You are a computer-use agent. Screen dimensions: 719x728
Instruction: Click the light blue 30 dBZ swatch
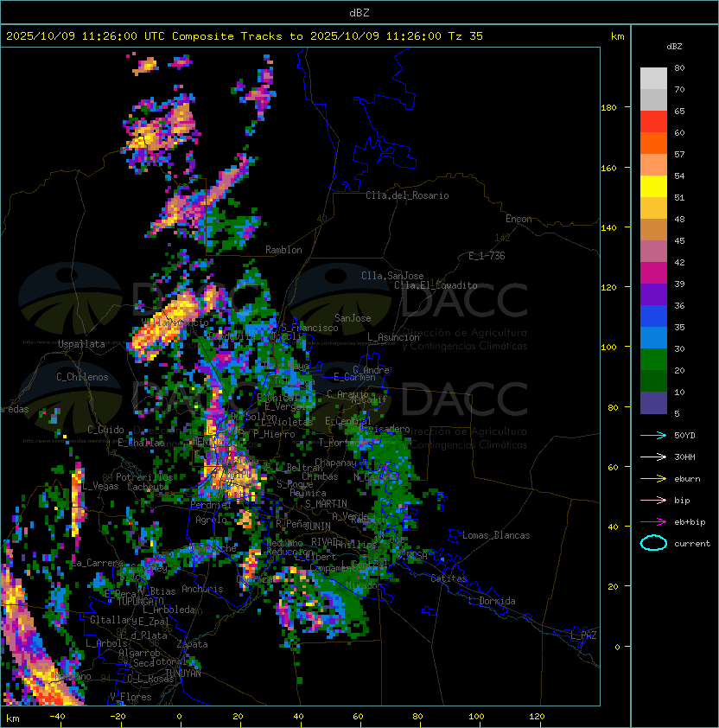click(x=653, y=338)
